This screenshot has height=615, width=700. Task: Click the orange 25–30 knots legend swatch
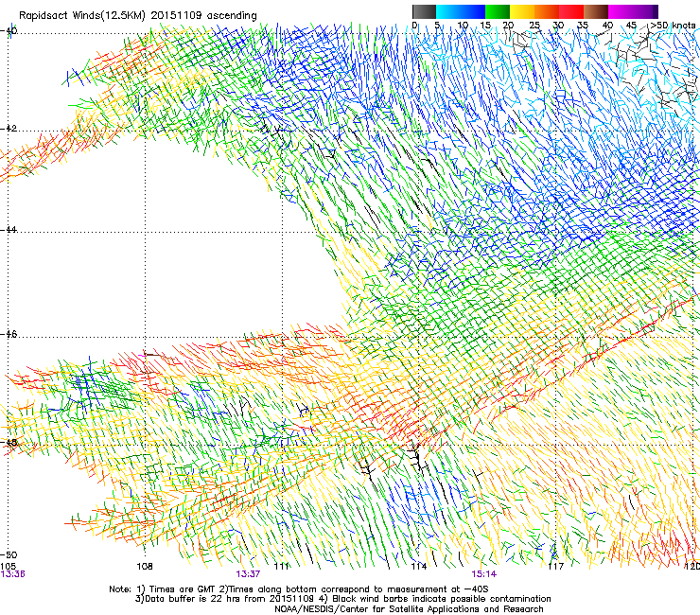click(x=547, y=11)
